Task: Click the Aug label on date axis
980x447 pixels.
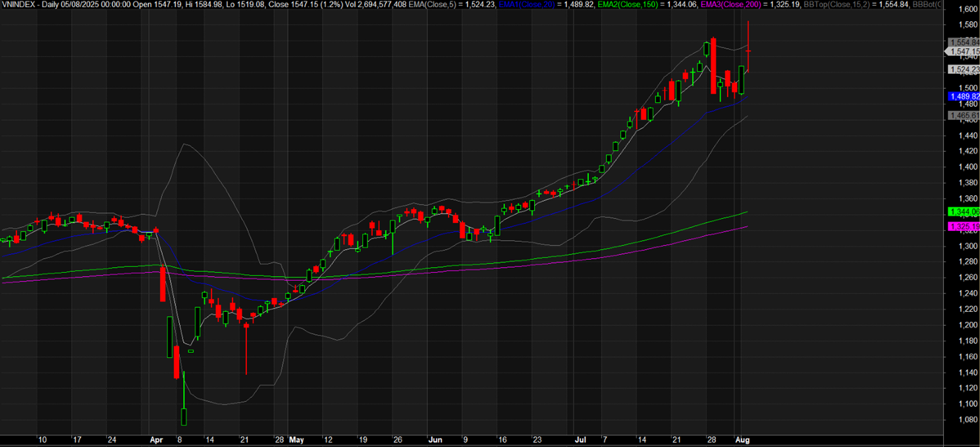Action: pyautogui.click(x=742, y=439)
